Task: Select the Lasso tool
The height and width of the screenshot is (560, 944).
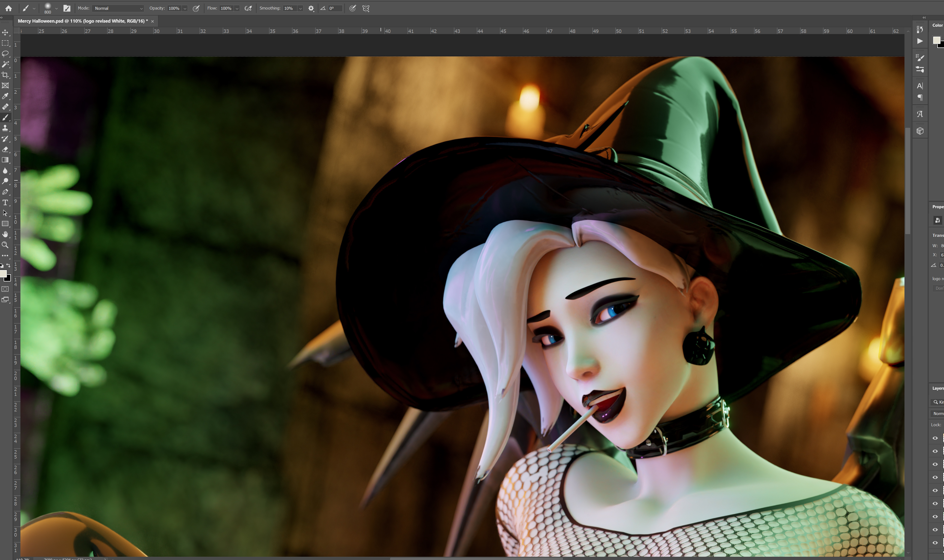Action: pos(5,54)
